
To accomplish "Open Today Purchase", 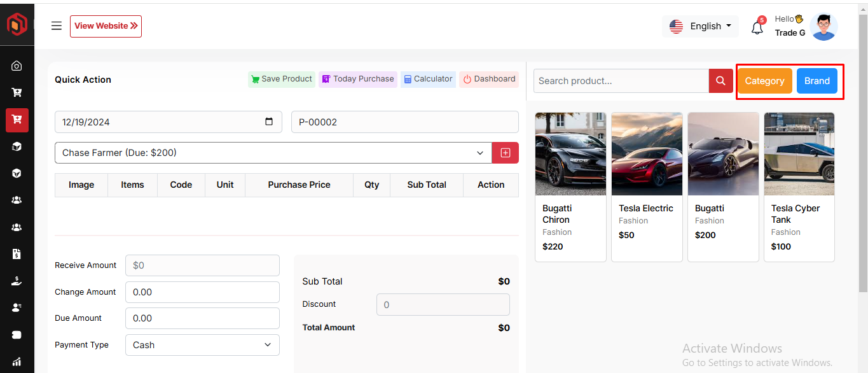I will tap(357, 79).
